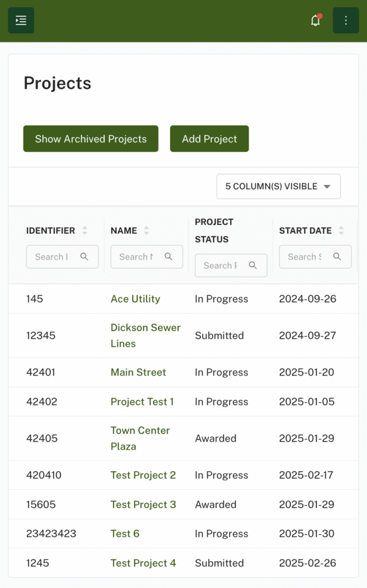The height and width of the screenshot is (588, 367).
Task: Click start date 2024-09-26
Action: [x=308, y=299]
